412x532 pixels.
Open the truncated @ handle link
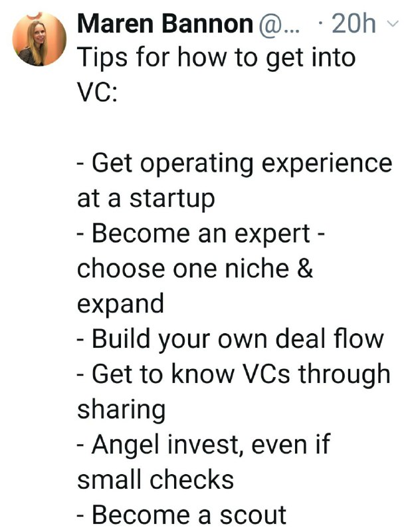coord(278,25)
